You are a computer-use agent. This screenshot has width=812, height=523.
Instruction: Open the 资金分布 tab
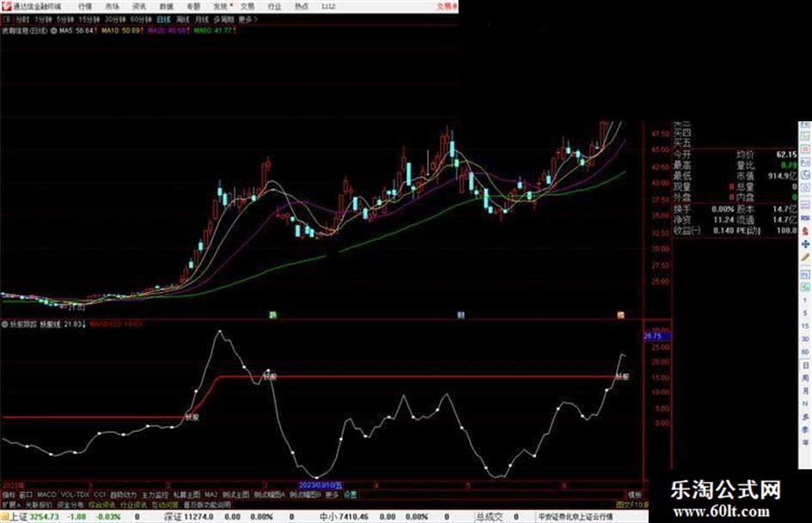pyautogui.click(x=70, y=504)
